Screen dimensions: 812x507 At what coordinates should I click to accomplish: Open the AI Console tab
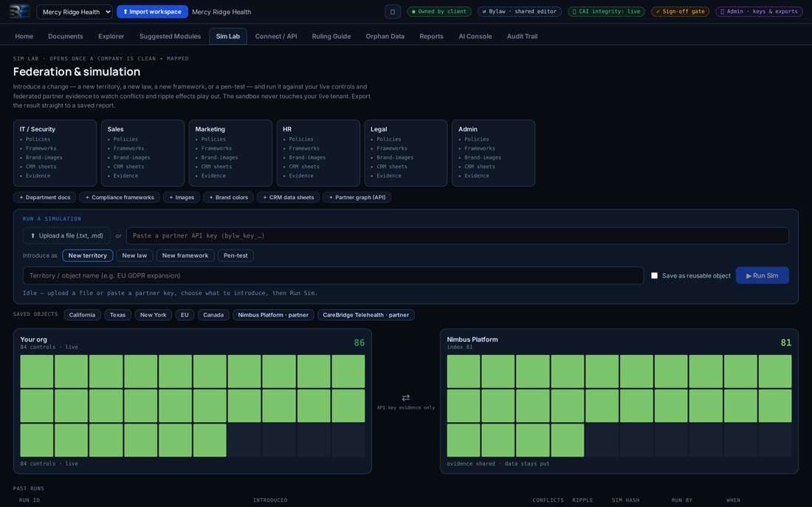(475, 36)
